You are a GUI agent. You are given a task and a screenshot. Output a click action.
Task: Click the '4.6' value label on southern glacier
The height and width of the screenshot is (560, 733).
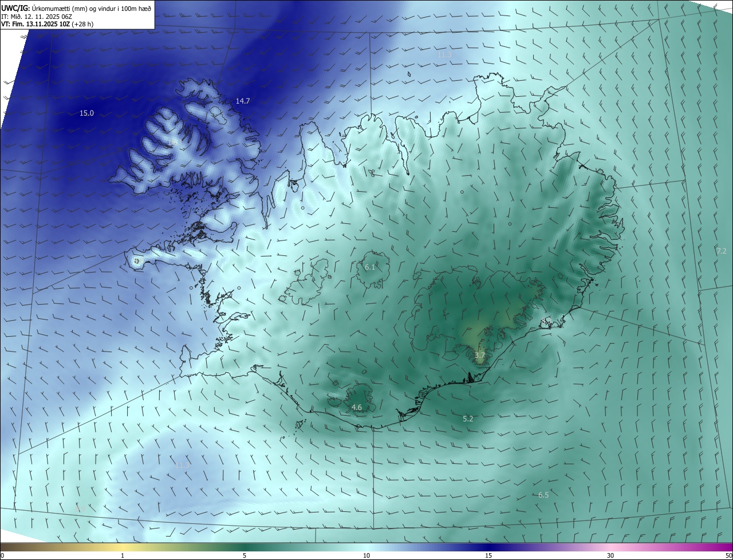(x=357, y=408)
